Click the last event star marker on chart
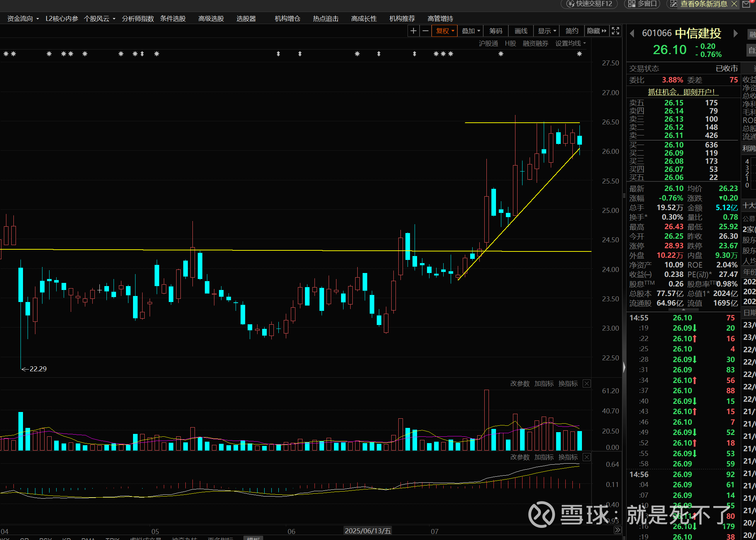This screenshot has width=756, height=540. (x=579, y=54)
